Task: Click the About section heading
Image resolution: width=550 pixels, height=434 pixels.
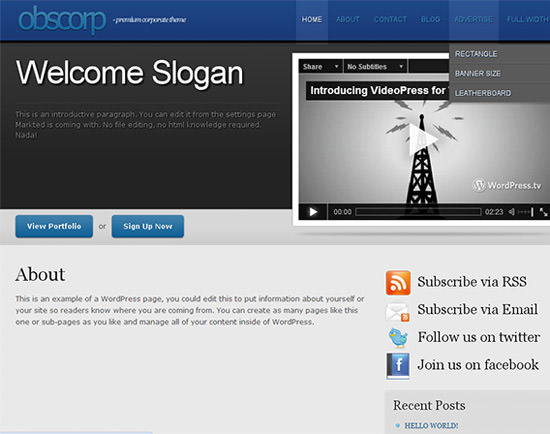Action: click(40, 274)
